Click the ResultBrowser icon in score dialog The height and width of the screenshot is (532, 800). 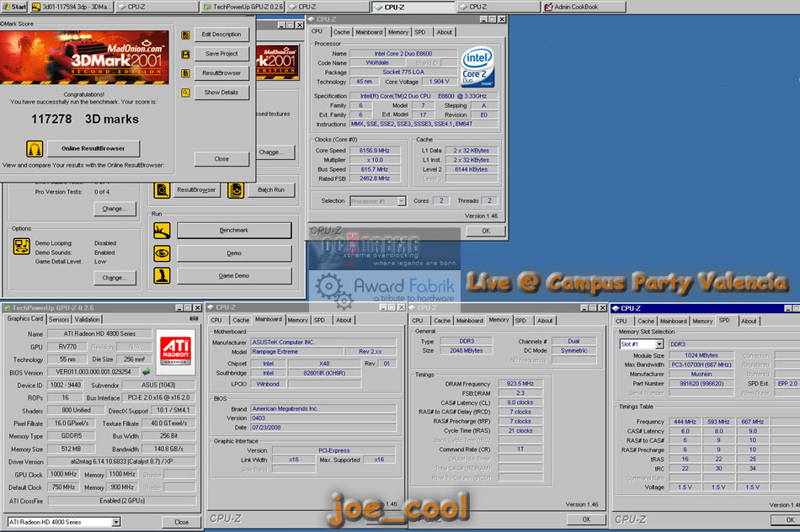coord(185,73)
